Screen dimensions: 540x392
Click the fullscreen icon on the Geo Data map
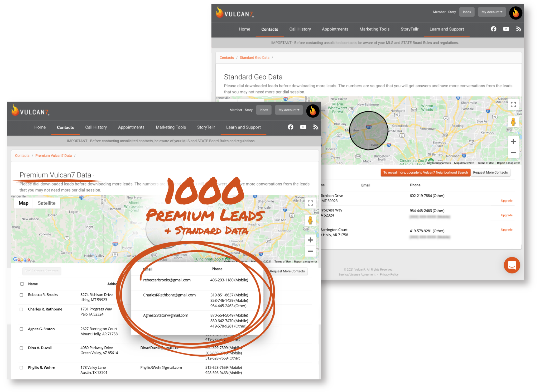513,104
